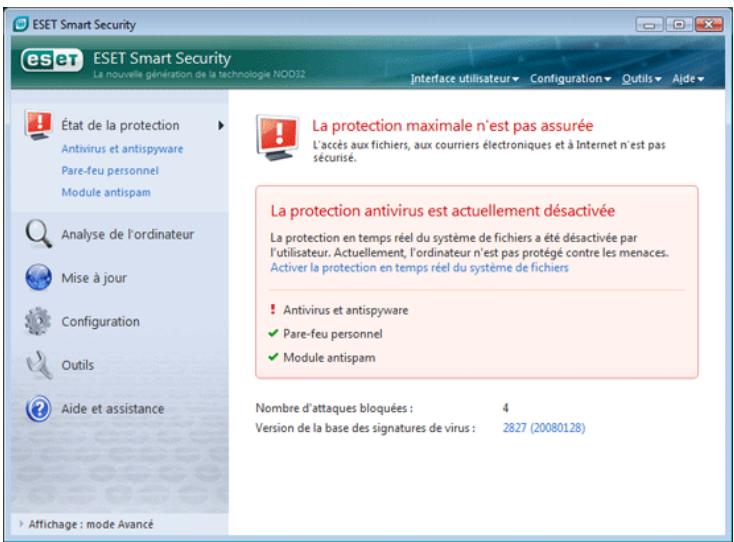Open the Outils menu in header

(x=641, y=79)
